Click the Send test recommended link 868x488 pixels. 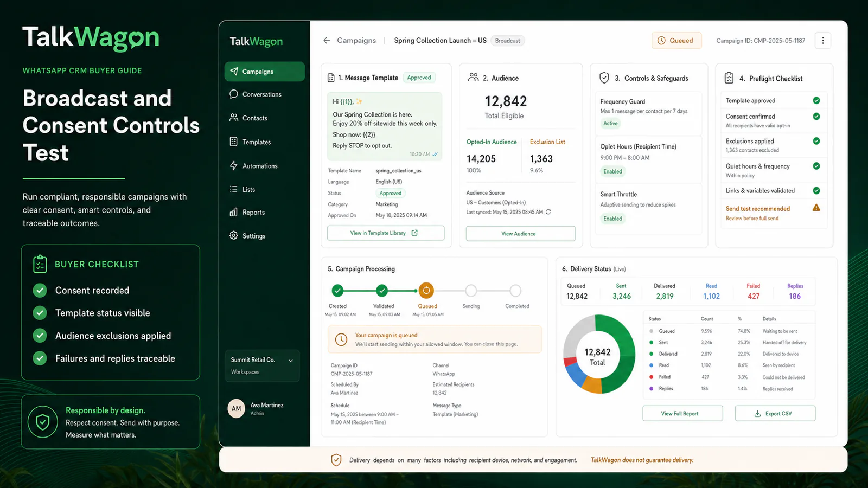pyautogui.click(x=758, y=209)
